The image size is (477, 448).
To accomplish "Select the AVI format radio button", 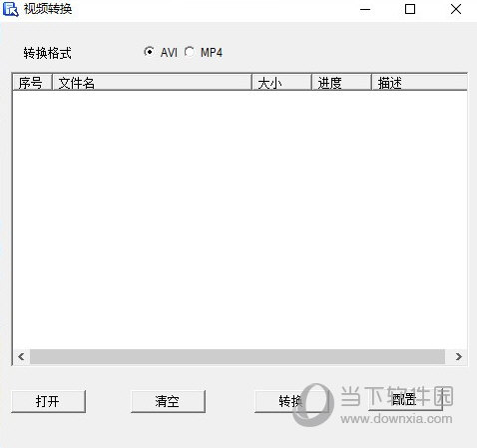I will (x=149, y=52).
